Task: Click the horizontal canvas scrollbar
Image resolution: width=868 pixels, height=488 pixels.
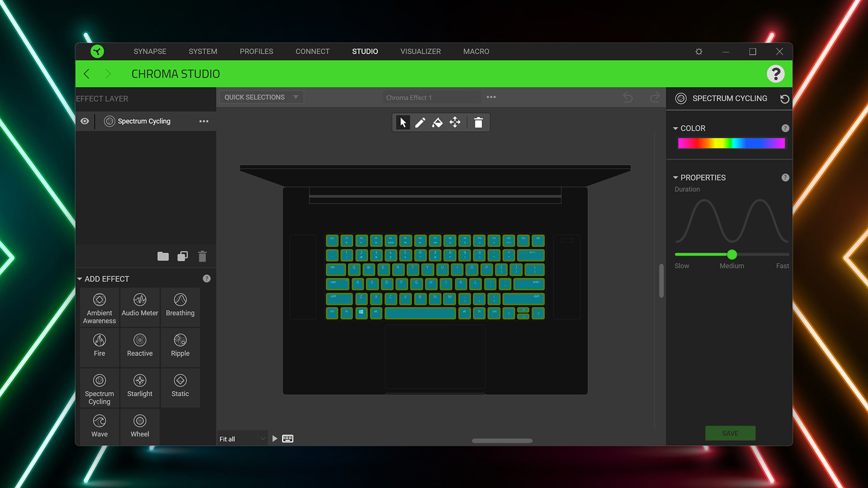Action: click(502, 441)
